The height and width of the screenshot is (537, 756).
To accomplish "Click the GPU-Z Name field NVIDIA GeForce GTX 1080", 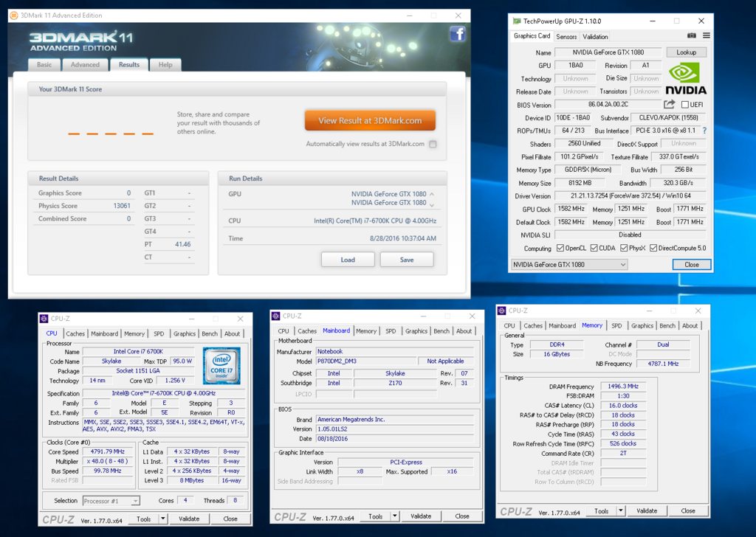I will tap(608, 52).
